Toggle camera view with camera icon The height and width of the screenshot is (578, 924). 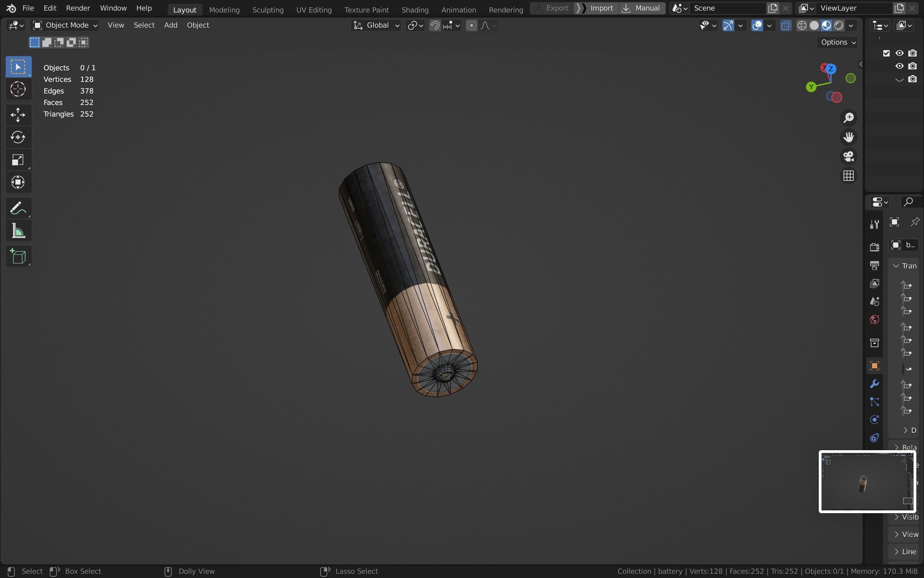(x=848, y=156)
